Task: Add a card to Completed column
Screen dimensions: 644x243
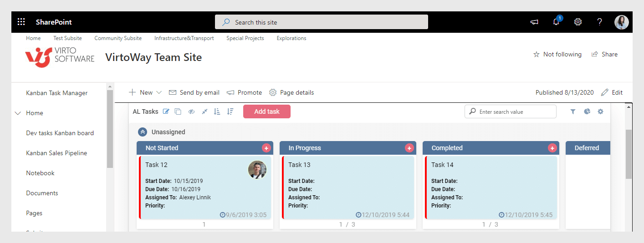Action: coord(552,148)
